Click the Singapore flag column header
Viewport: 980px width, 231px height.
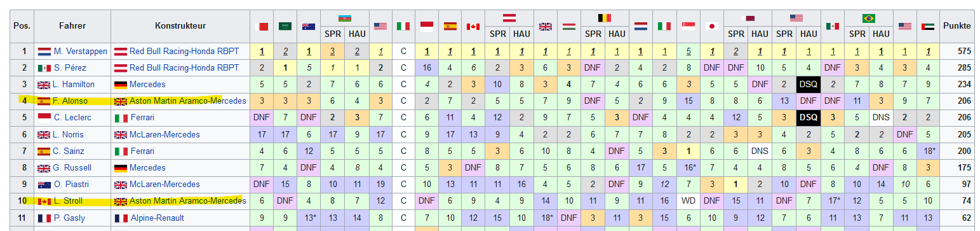click(688, 26)
